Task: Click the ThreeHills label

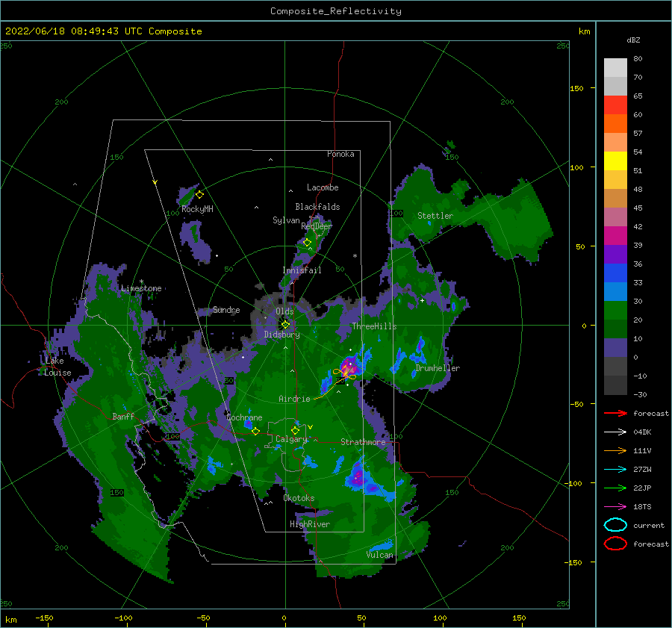Action: (x=374, y=326)
